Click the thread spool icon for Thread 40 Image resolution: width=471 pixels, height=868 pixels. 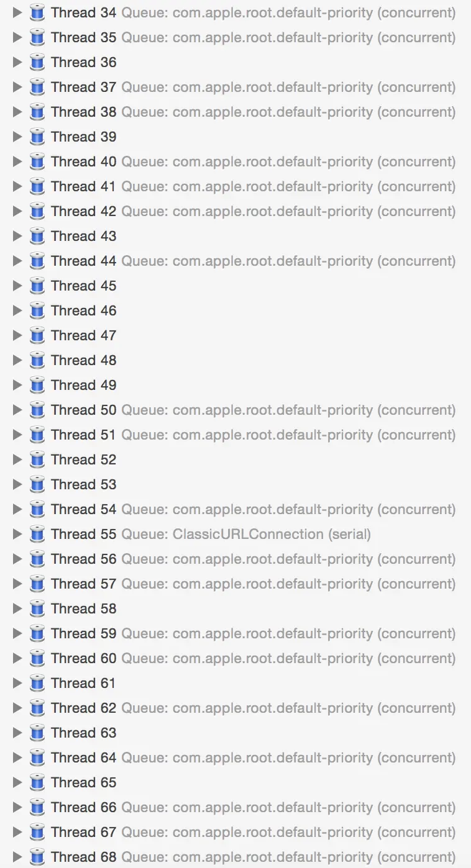[x=37, y=161]
